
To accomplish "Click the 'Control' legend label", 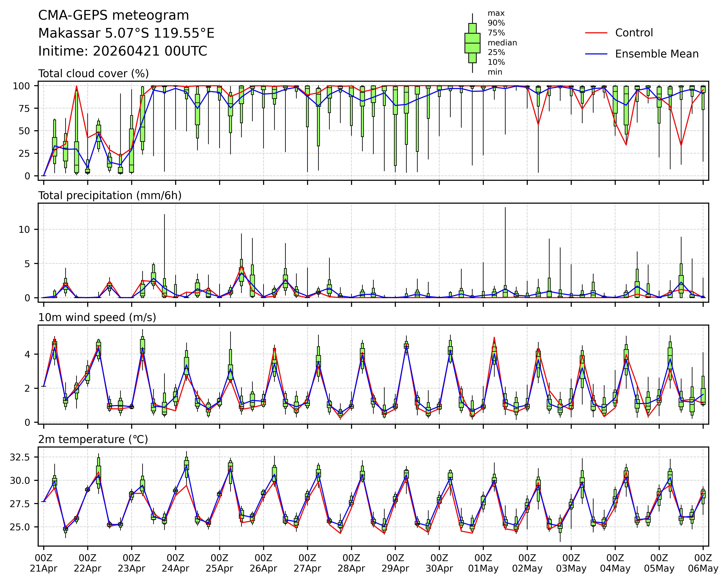I will click(x=634, y=33).
